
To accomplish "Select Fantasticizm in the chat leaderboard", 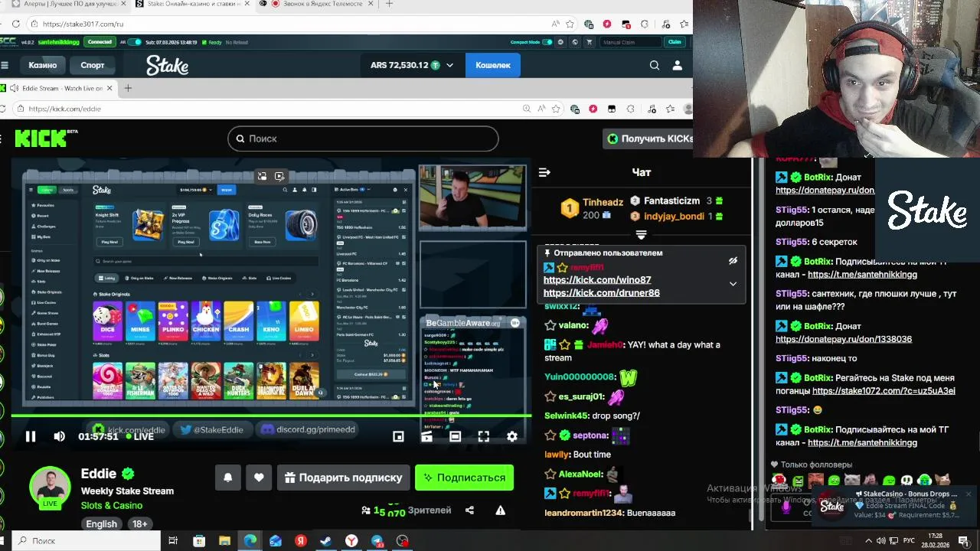I will 671,201.
